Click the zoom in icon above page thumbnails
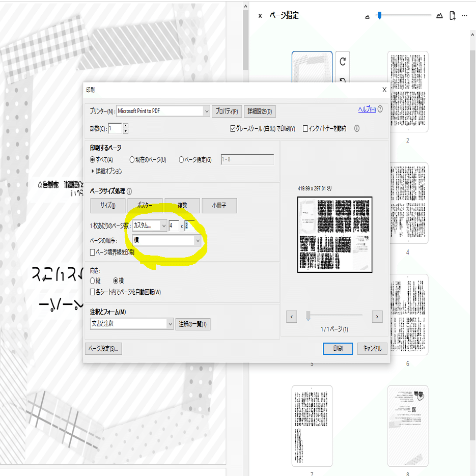 (x=439, y=16)
